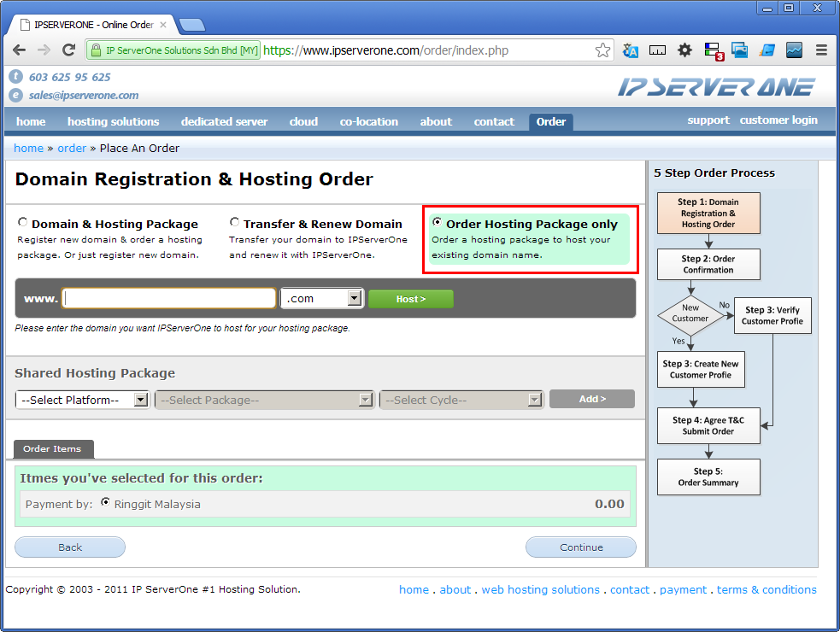Click the green Host button
This screenshot has height=632, width=840.
click(411, 299)
